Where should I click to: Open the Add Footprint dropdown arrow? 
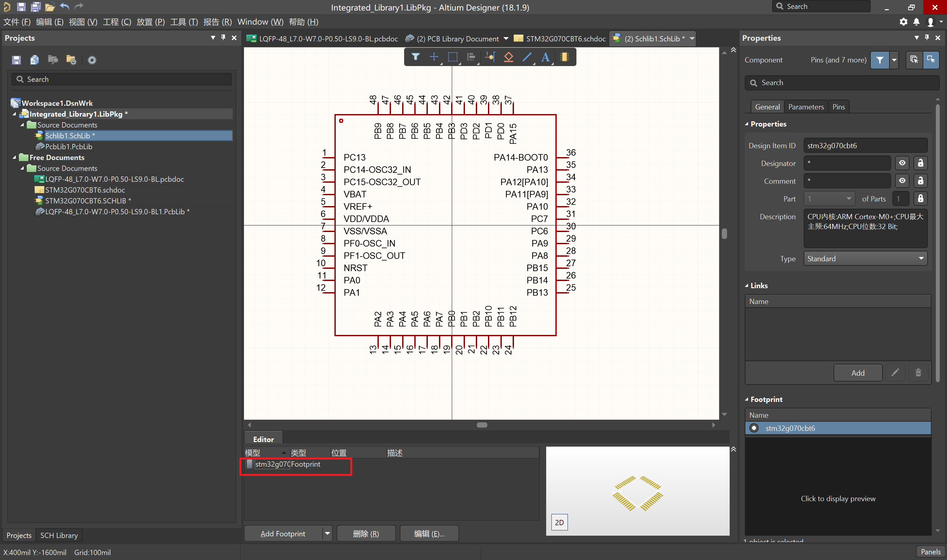[x=328, y=534]
